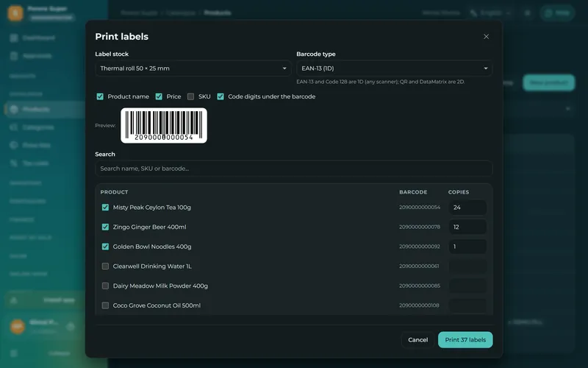588x368 pixels.
Task: Click the barcode preview image
Action: [x=164, y=125]
